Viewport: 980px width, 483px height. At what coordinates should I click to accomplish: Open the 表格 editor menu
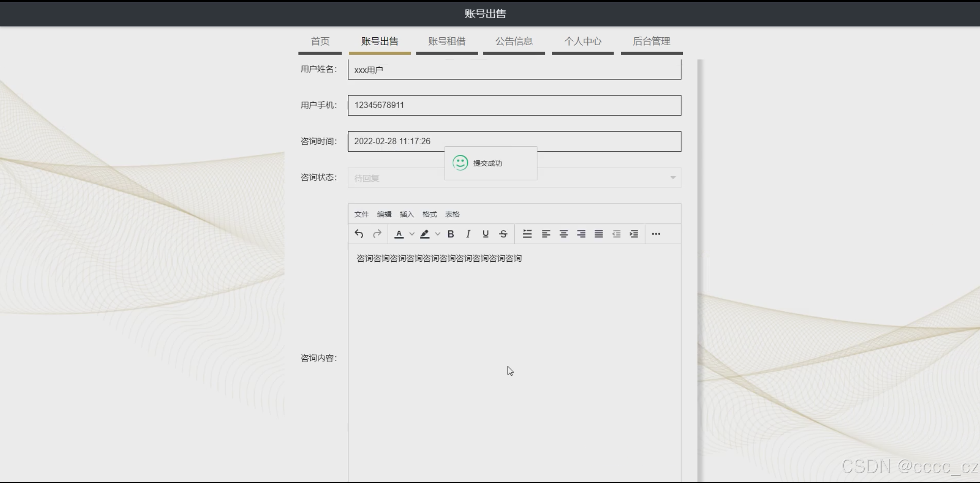point(452,214)
